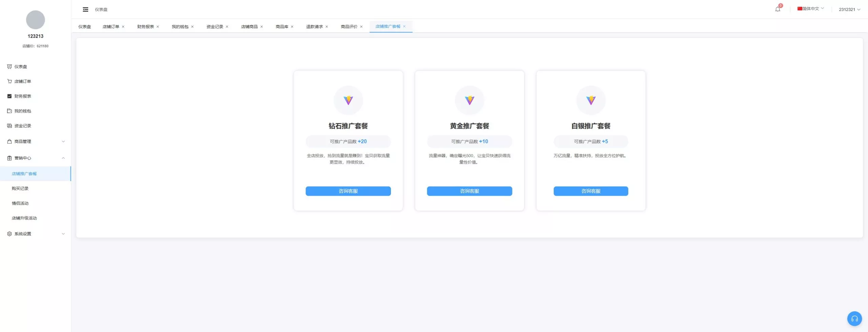The height and width of the screenshot is (332, 868).
Task: Click 咨询客服 button for 黄金推广套餐
Action: click(x=469, y=191)
